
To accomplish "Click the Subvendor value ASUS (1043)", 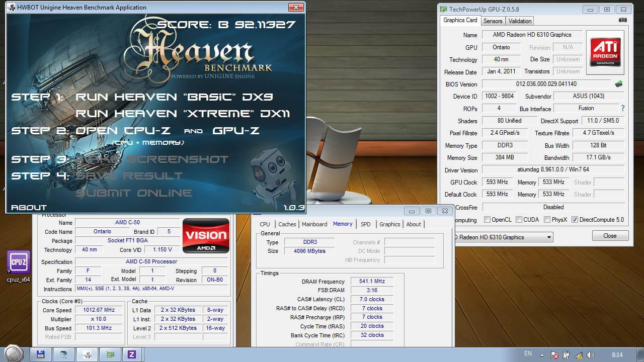I will (x=589, y=96).
